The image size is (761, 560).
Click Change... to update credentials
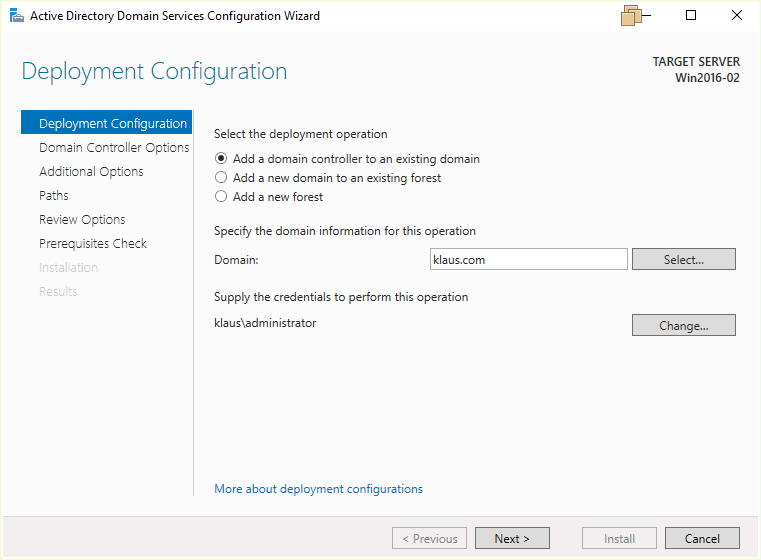point(683,325)
